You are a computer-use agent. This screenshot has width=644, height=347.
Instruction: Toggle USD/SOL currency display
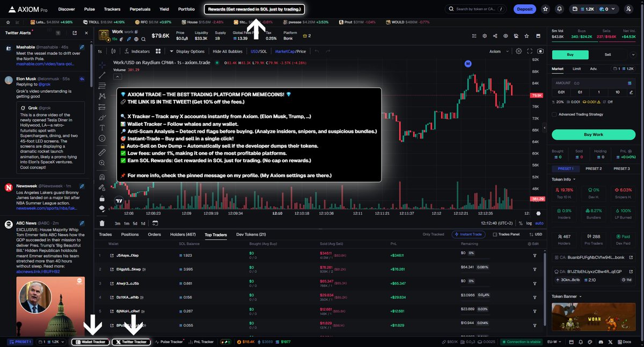[259, 51]
